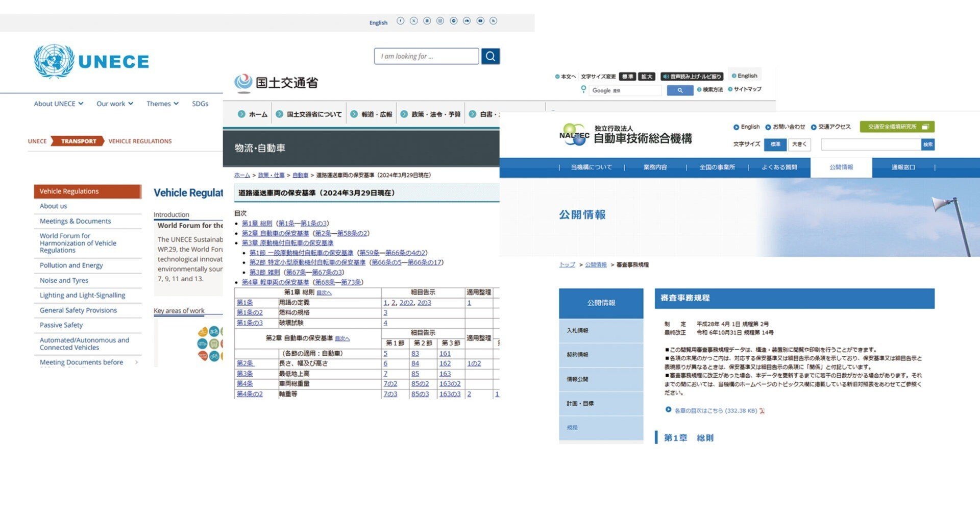The image size is (980, 513).
Task: Click the 第1章 総則 table of contents link
Action: pyautogui.click(x=257, y=224)
